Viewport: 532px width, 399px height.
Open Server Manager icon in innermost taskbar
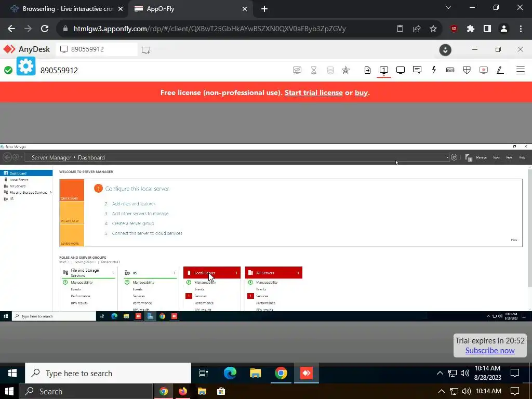(150, 316)
